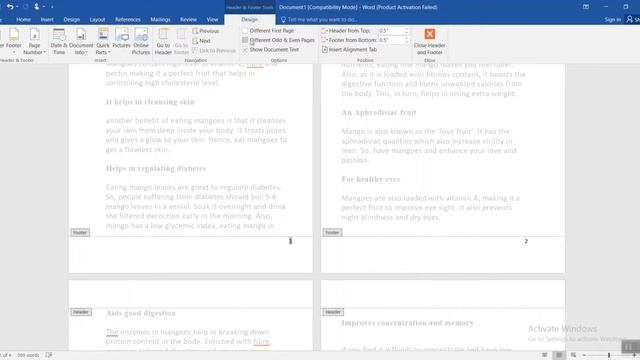Click Header from Top value field

(x=391, y=31)
